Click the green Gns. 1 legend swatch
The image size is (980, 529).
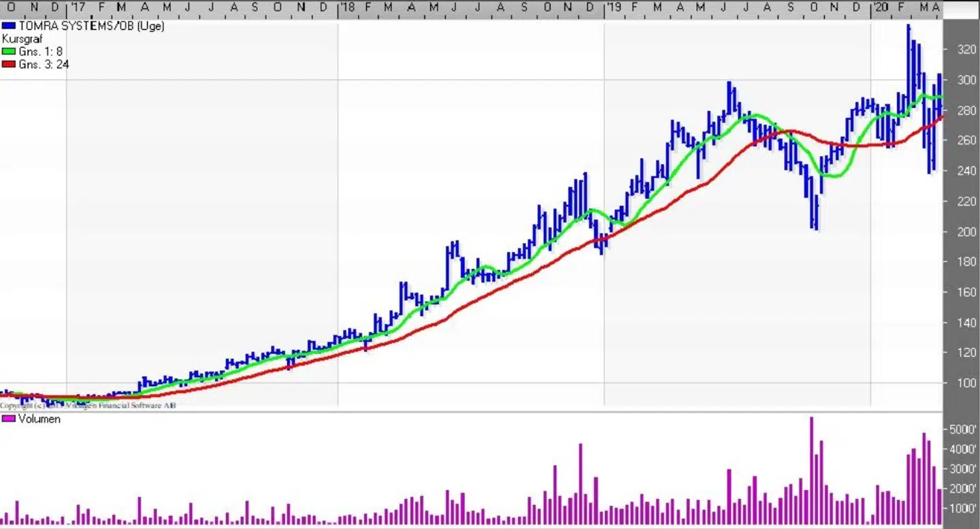pos(9,52)
